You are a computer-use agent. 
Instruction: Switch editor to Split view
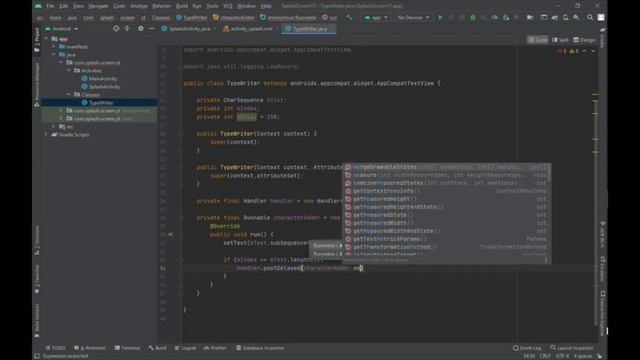[x=560, y=40]
